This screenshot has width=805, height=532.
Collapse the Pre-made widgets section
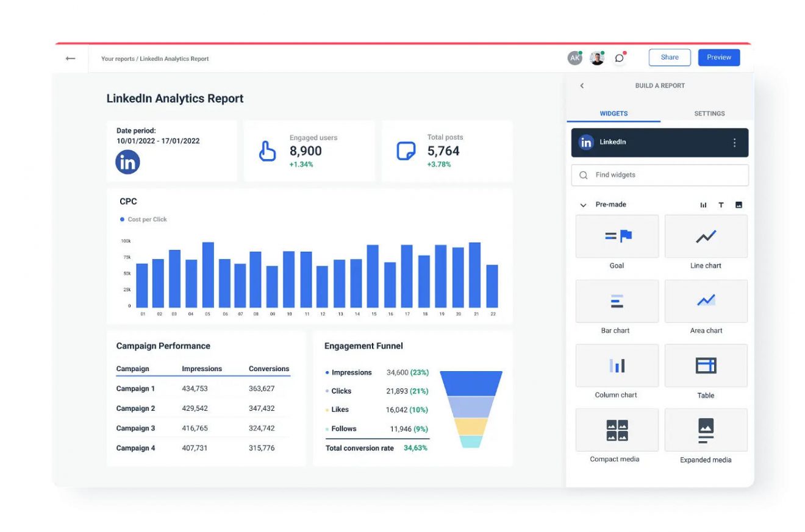tap(583, 205)
